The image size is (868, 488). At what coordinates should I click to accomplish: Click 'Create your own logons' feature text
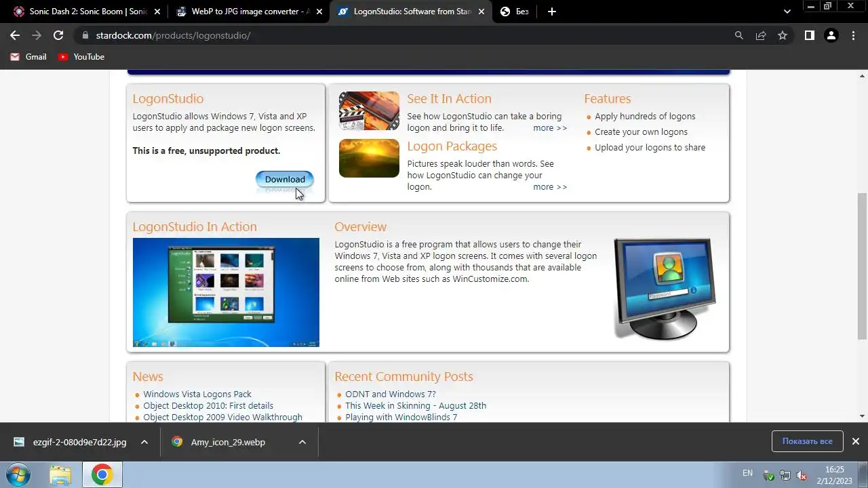point(641,132)
